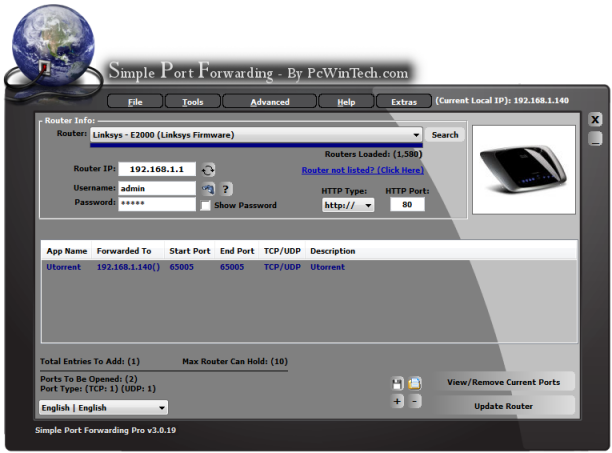Viewport: 612px width, 453px height.
Task: Click the Update Router button
Action: coord(504,406)
